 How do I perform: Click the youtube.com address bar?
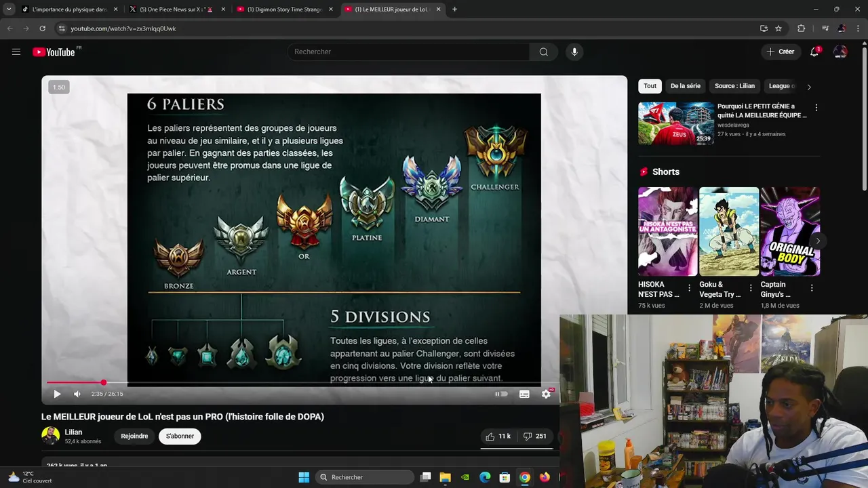407,28
